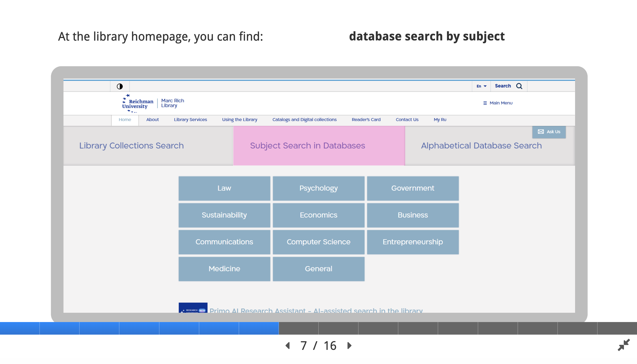Go to the previous slide arrow
The height and width of the screenshot is (364, 637).
pos(288,345)
